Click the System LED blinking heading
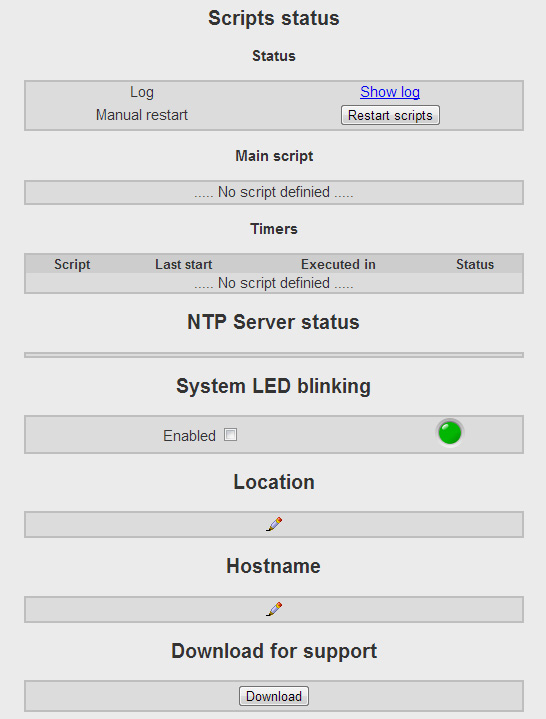546x719 pixels. [x=274, y=386]
